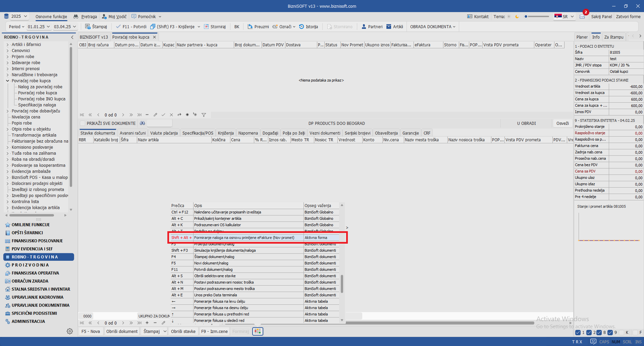Enable the PRIKAŽI SVE DOKUMENTE checkbox
This screenshot has width=644, height=346.
[83, 123]
